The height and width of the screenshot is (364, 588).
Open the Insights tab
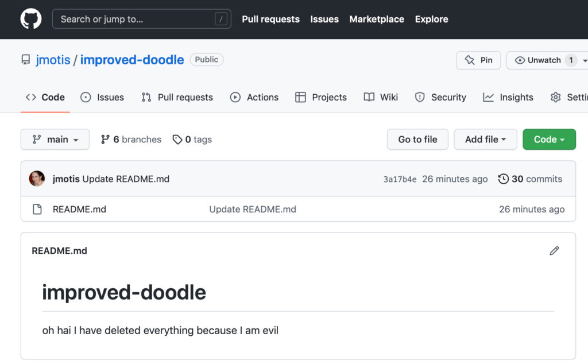[508, 98]
